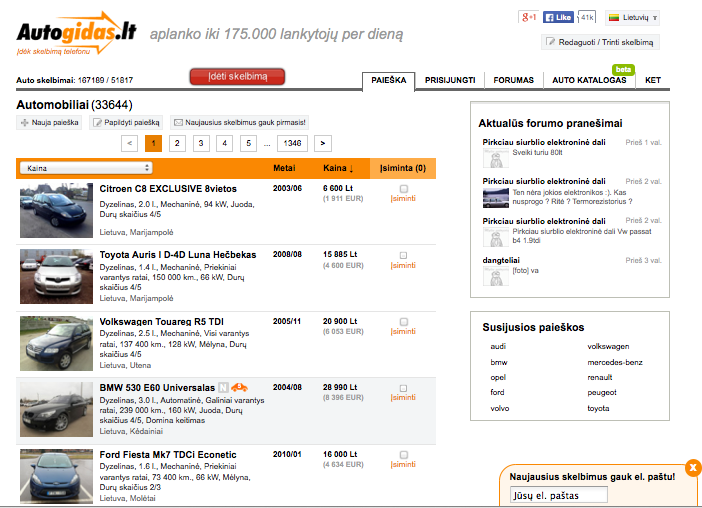Search related term bmw
Screen dimensions: 702x508
tap(499, 362)
